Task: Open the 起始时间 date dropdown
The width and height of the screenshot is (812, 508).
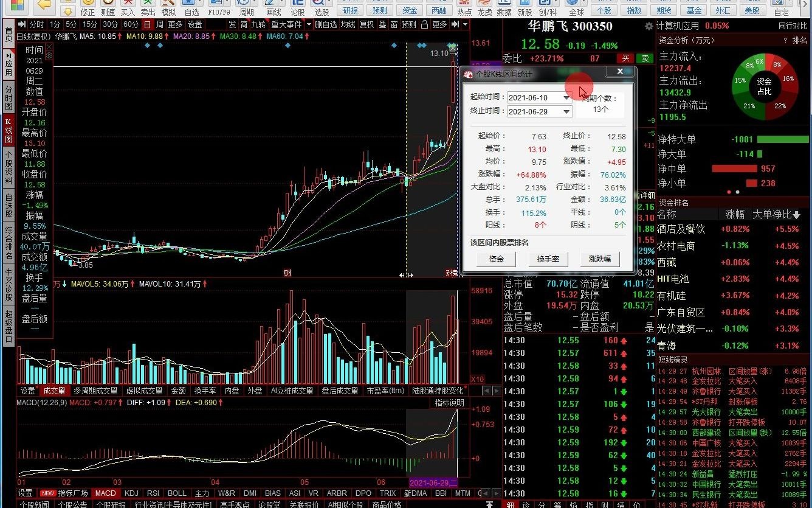Action: click(x=566, y=97)
